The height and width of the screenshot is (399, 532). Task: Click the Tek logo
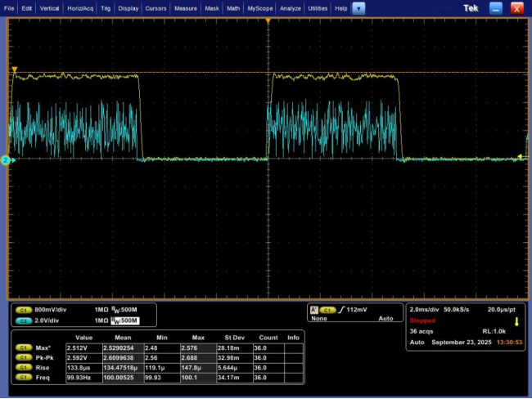pyautogui.click(x=471, y=8)
